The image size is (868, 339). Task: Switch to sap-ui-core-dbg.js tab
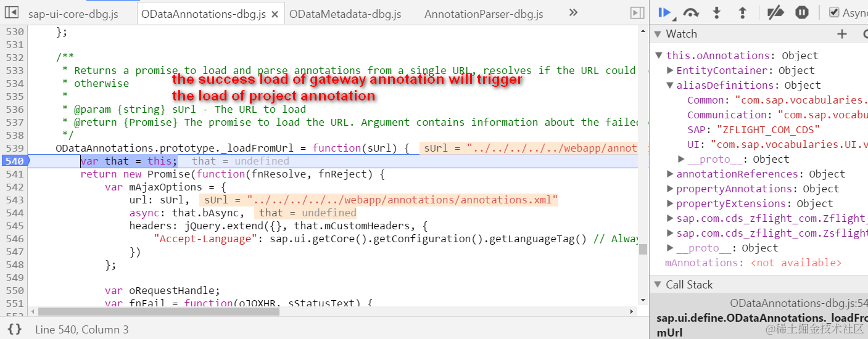pos(73,14)
